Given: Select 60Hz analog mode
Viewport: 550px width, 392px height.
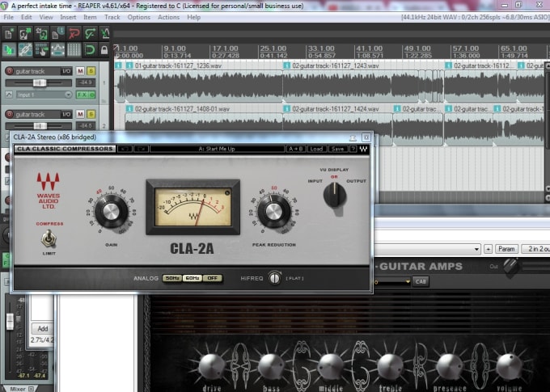Looking at the screenshot, I should [192, 278].
